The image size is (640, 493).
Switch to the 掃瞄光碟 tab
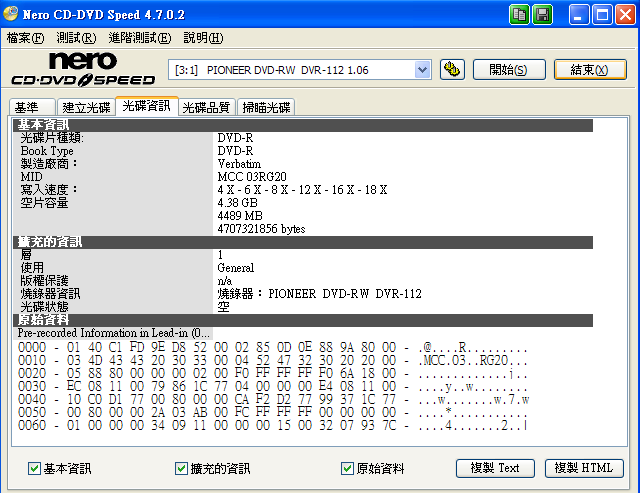click(x=266, y=107)
